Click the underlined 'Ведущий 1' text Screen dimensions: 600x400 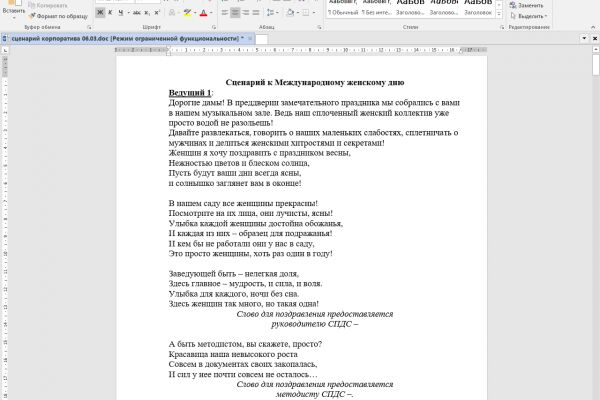[190, 93]
